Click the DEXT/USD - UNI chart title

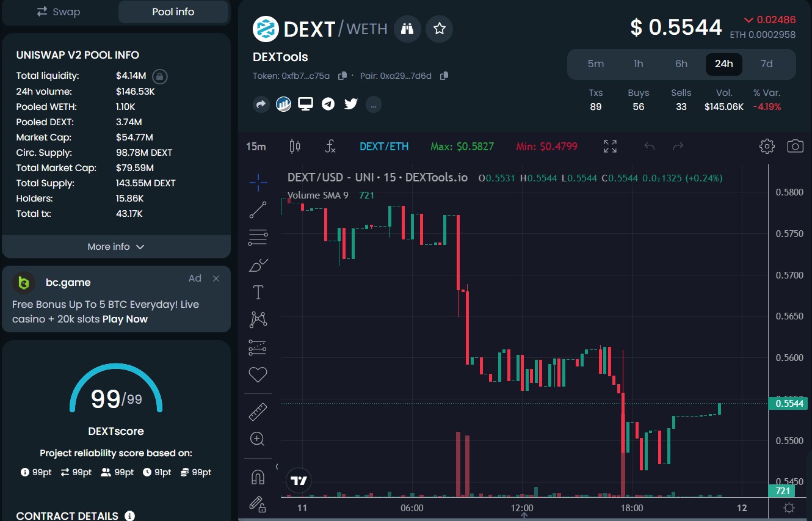(x=377, y=178)
